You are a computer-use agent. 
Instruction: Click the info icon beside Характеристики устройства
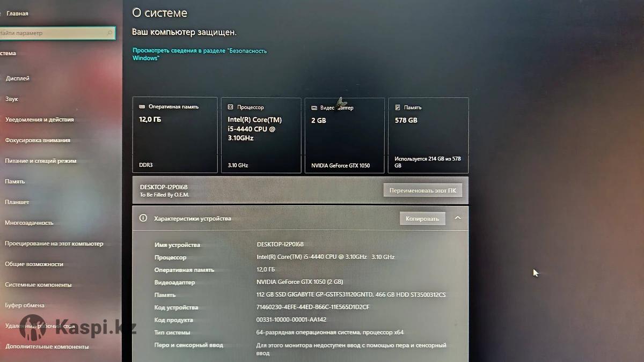143,218
